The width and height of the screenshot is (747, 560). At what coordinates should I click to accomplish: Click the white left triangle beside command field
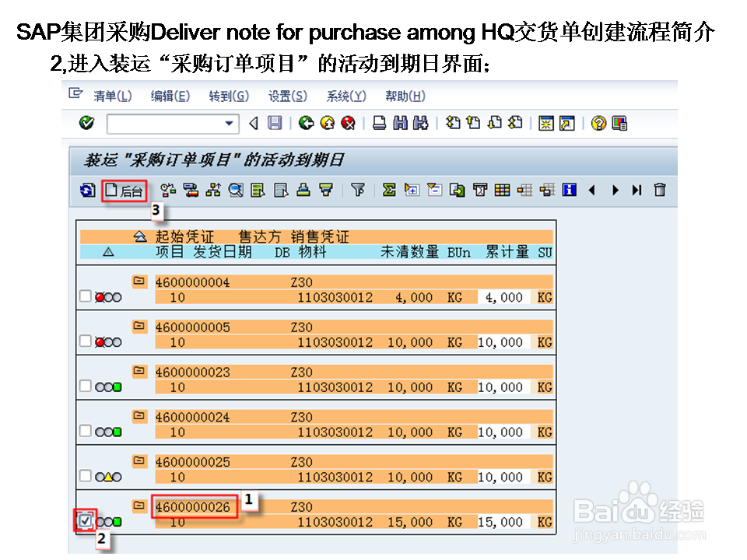254,124
